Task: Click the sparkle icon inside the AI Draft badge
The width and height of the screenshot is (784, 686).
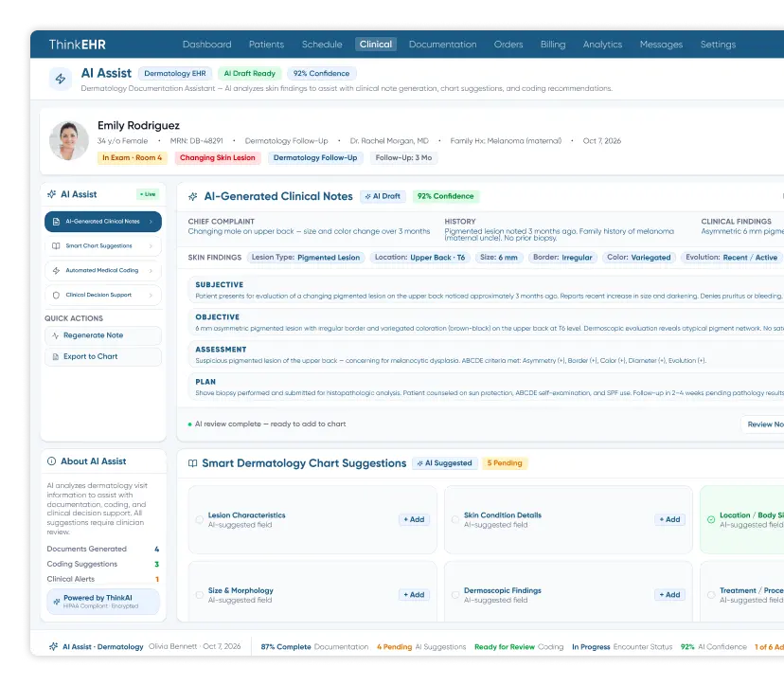Action: tap(367, 197)
